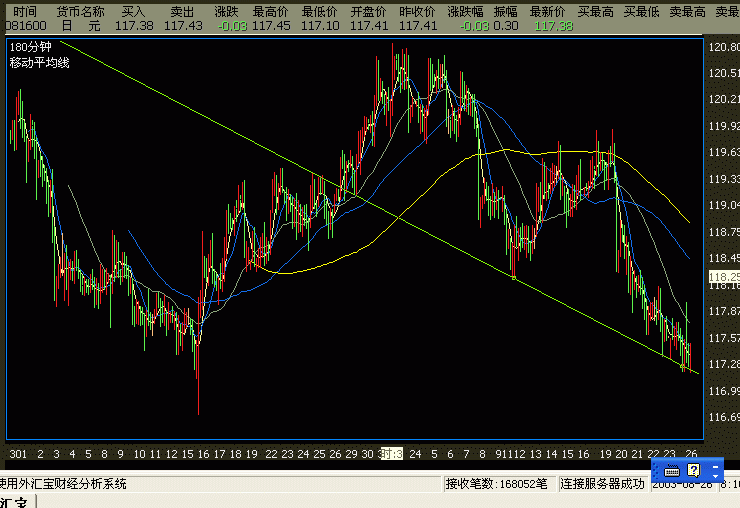Click the 116.69 price axis label
The image size is (740, 508).
(x=724, y=417)
